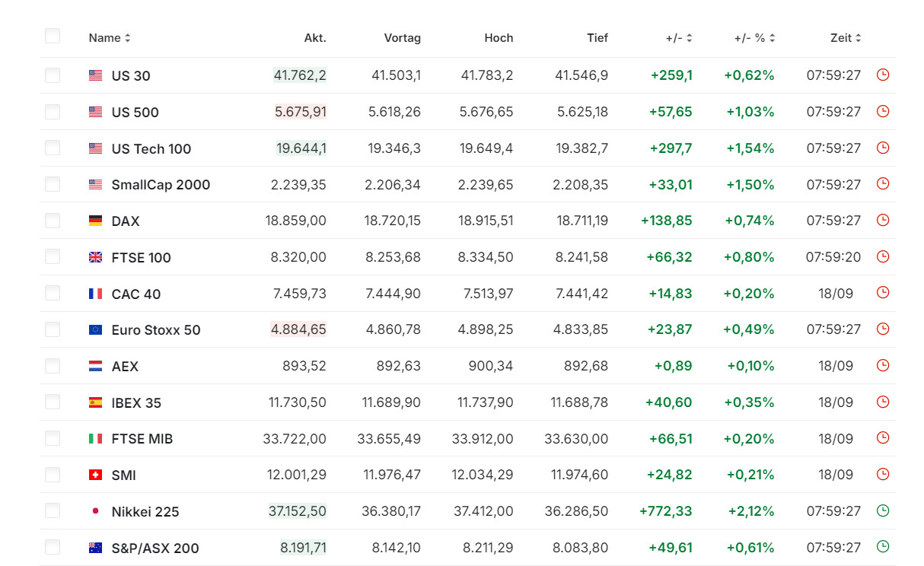Click the Akt. column header

tap(315, 38)
